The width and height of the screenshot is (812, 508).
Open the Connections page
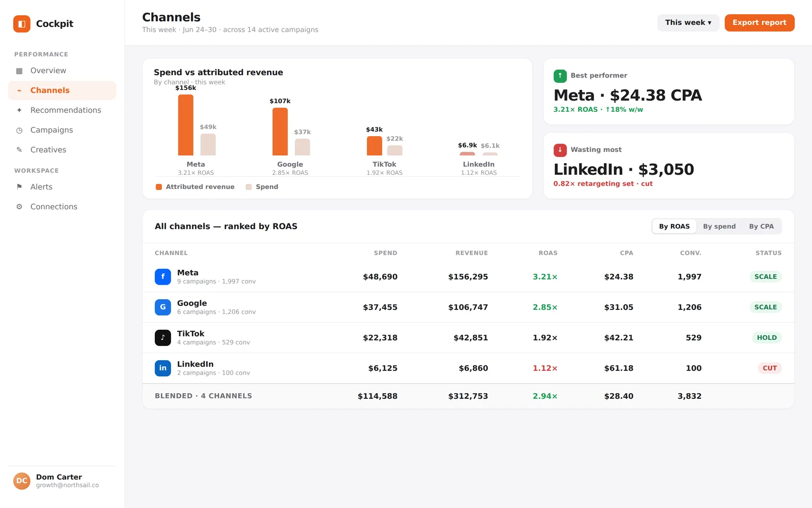click(62, 207)
